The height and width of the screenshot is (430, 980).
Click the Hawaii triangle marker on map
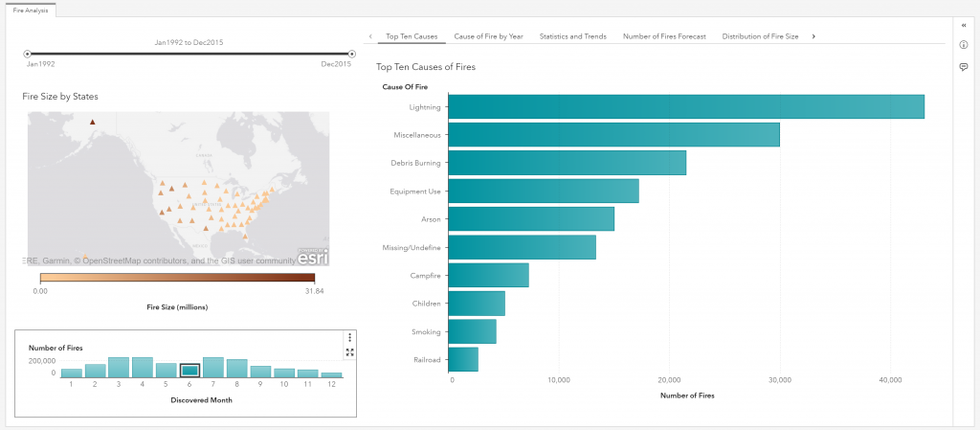[x=86, y=257]
